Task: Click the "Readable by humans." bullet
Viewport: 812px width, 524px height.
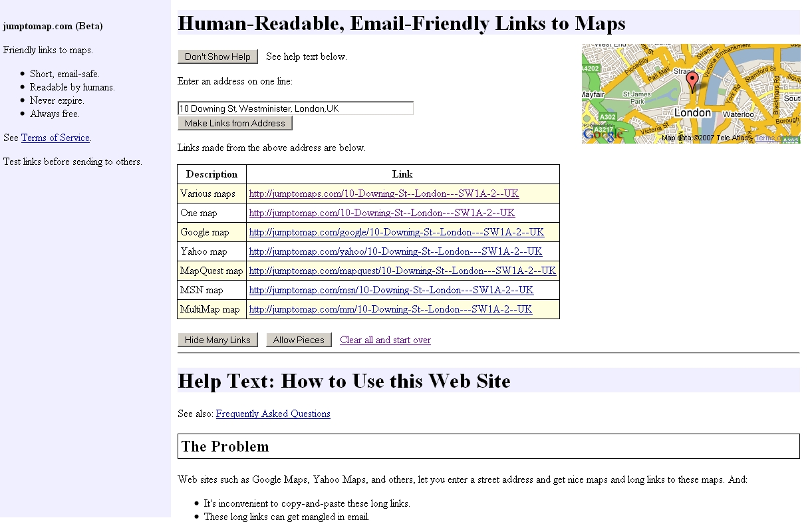Action: [x=72, y=87]
